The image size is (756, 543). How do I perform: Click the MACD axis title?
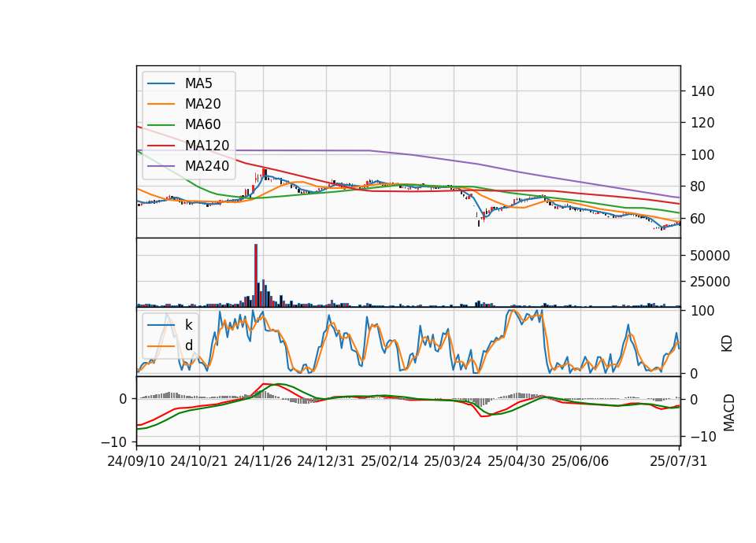pos(728,413)
